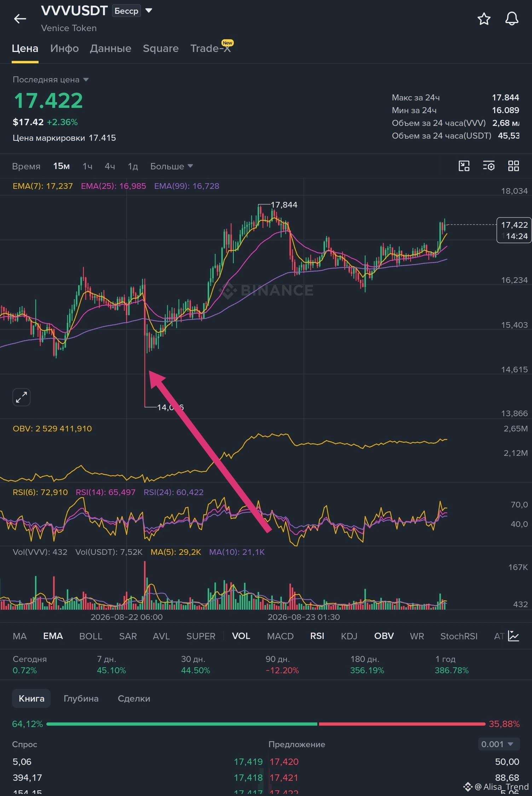Screen dimensions: 532x796
Task: Tap the EMA(25) value label
Action: pos(113,186)
